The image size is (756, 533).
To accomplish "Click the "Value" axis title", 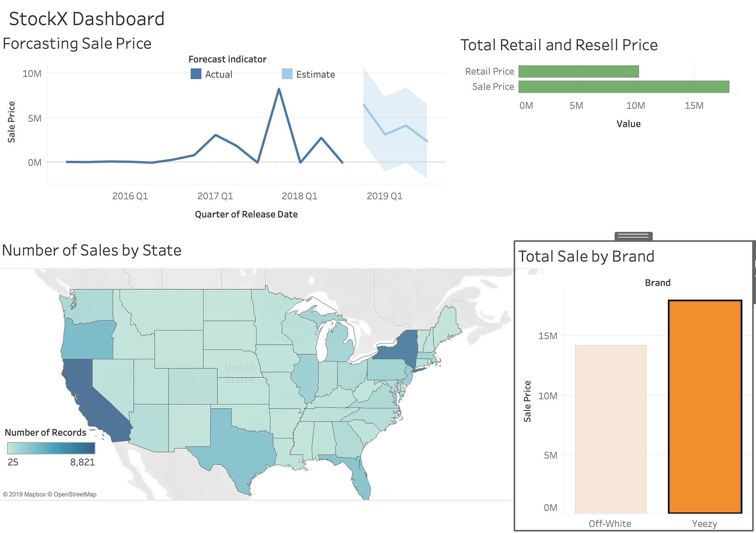I will pos(628,124).
